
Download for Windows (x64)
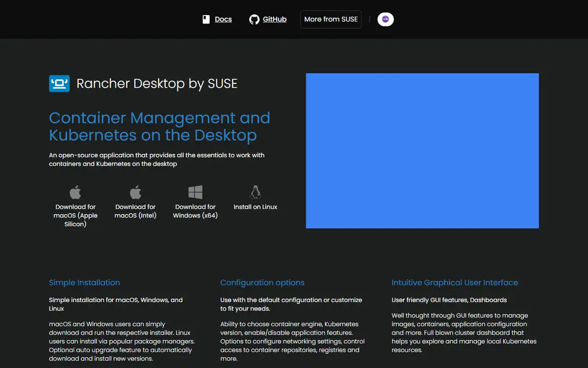click(195, 211)
